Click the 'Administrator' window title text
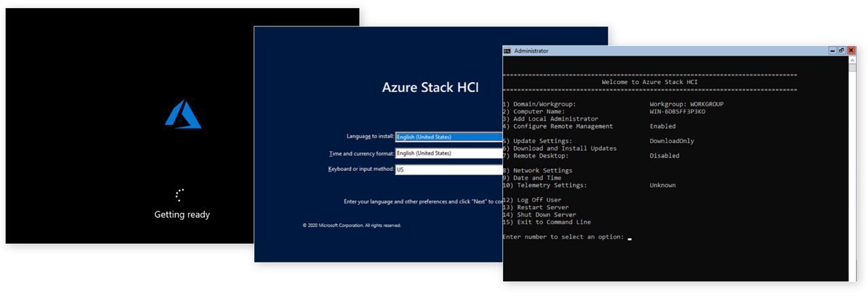868x297 pixels. click(x=532, y=51)
